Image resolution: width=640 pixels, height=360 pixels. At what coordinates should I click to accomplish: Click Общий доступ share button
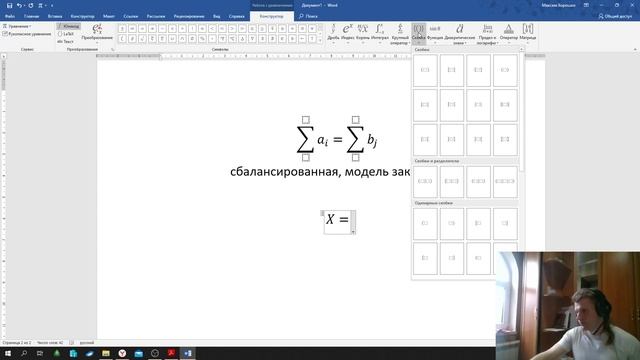tap(615, 16)
